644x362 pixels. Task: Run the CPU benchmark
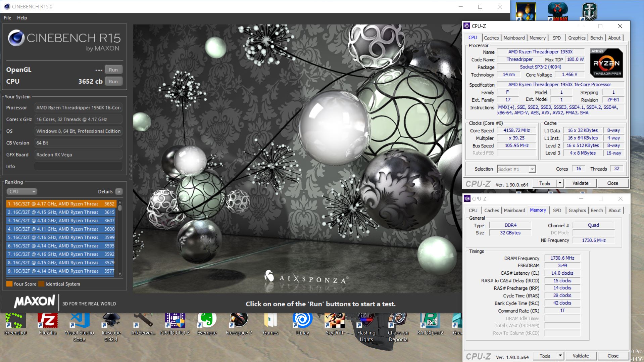(113, 81)
